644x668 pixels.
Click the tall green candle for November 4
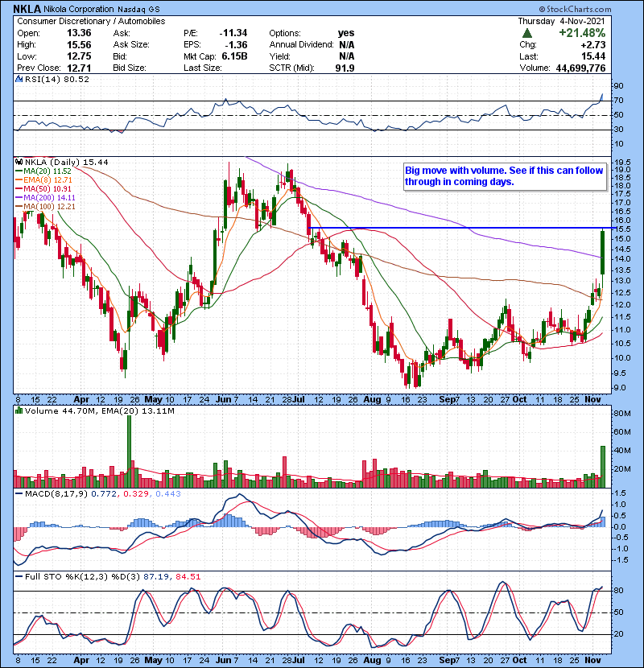(603, 252)
